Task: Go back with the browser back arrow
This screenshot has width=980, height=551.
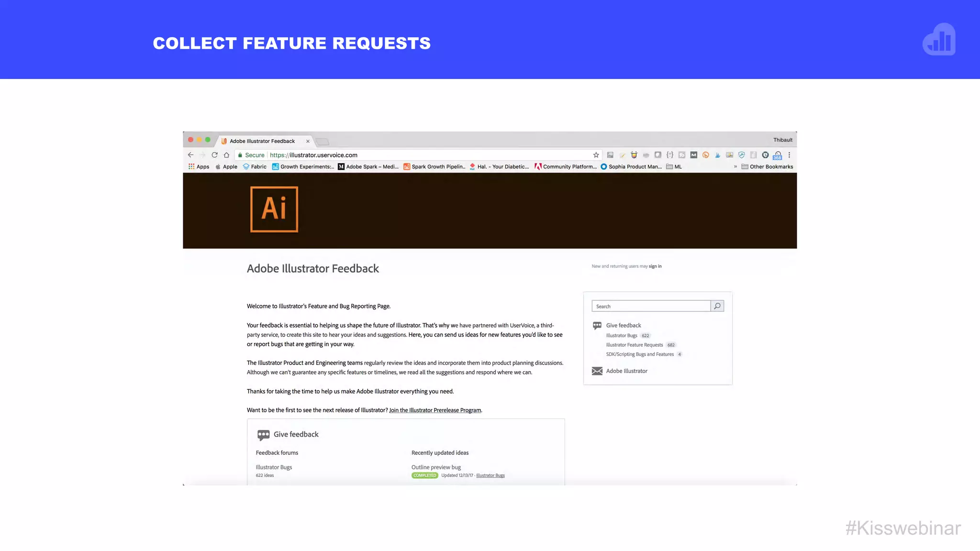Action: tap(190, 155)
